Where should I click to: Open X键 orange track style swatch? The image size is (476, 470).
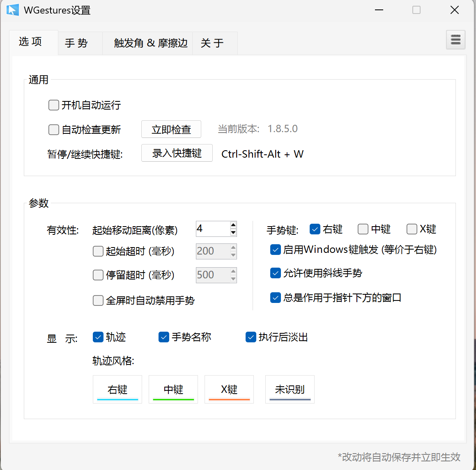tap(229, 389)
